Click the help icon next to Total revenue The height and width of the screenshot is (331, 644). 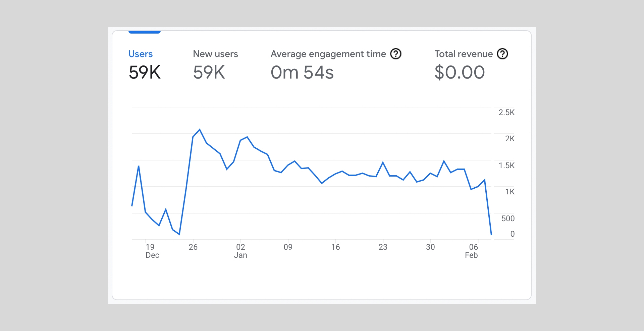pyautogui.click(x=502, y=54)
